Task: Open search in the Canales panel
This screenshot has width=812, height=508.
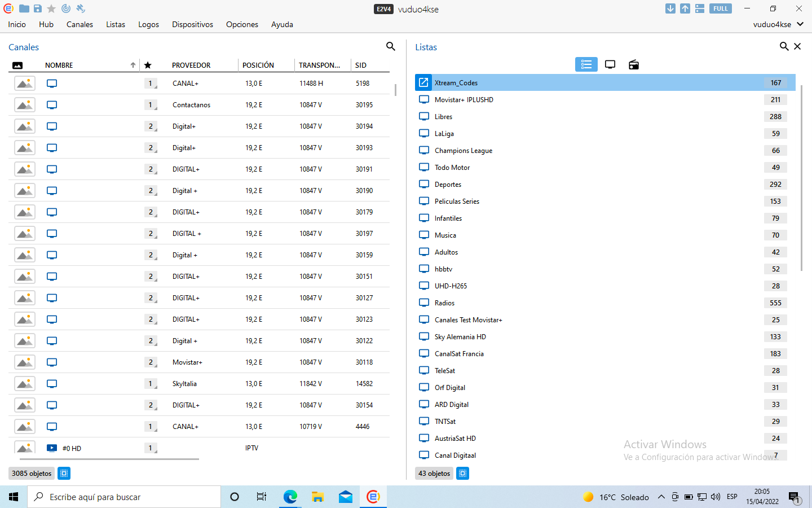Action: (x=390, y=46)
